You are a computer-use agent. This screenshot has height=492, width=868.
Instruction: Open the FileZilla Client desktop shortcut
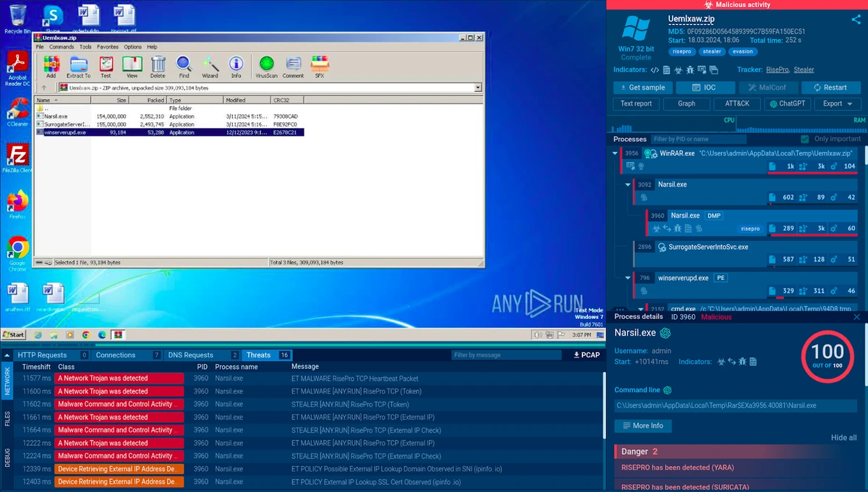pos(17,158)
